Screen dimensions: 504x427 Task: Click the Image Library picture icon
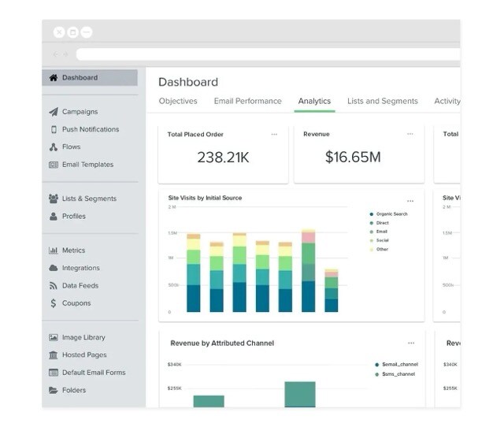click(x=54, y=338)
